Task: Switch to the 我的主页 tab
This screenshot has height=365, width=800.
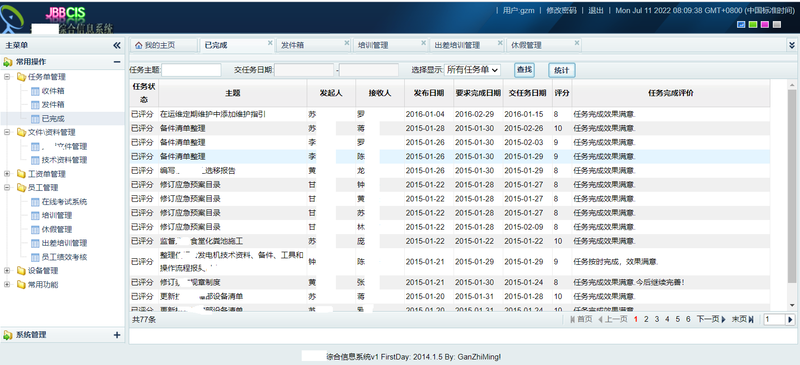Action: (163, 45)
